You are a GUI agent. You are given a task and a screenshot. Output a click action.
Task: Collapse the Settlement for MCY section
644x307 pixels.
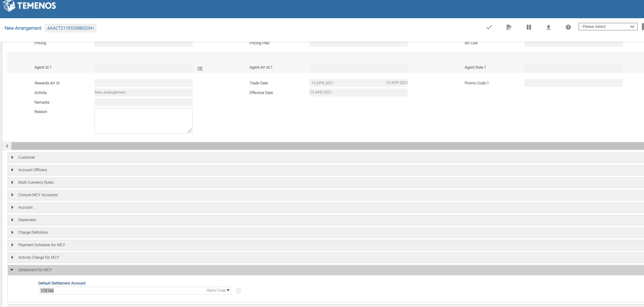point(35,270)
